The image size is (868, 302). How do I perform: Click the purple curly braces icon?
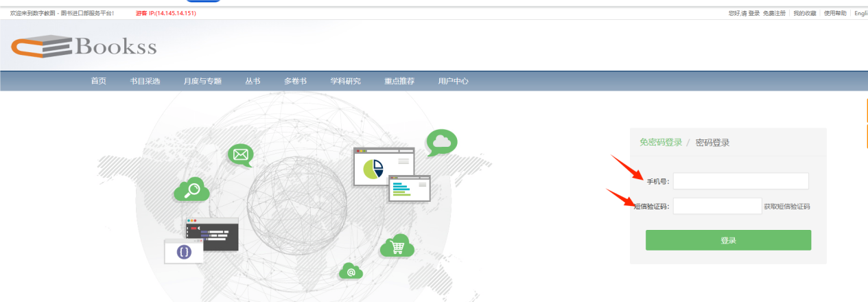click(184, 251)
